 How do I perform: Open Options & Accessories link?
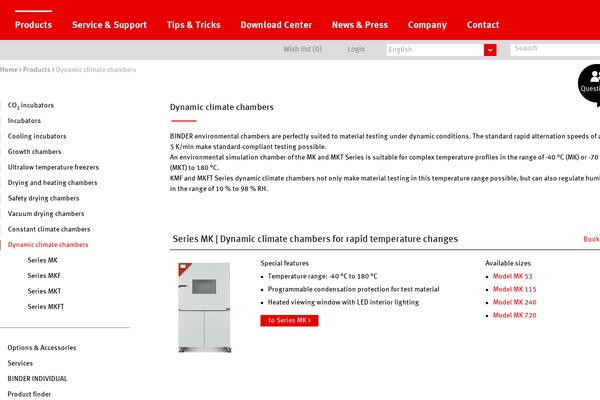click(x=42, y=348)
